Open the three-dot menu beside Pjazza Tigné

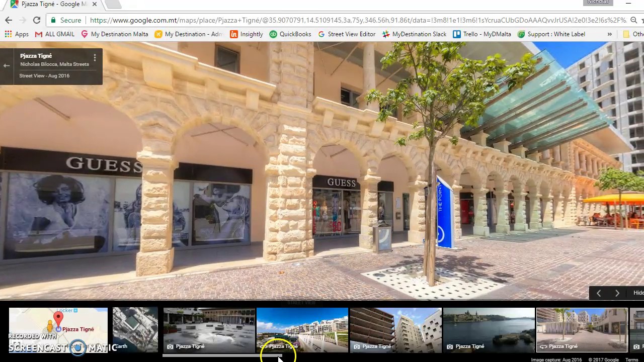click(95, 58)
